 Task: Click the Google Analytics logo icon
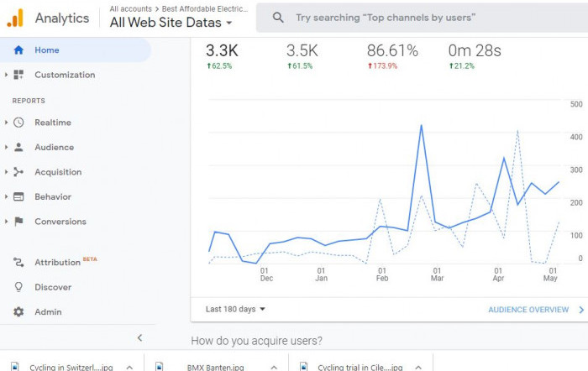click(x=15, y=17)
